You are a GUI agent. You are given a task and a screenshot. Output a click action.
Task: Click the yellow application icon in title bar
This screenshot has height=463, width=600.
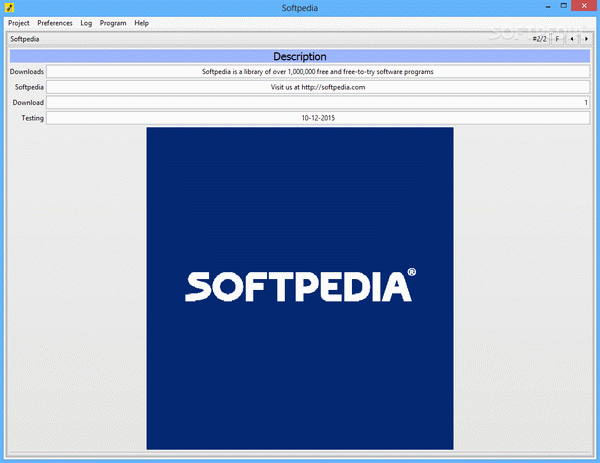[9, 7]
